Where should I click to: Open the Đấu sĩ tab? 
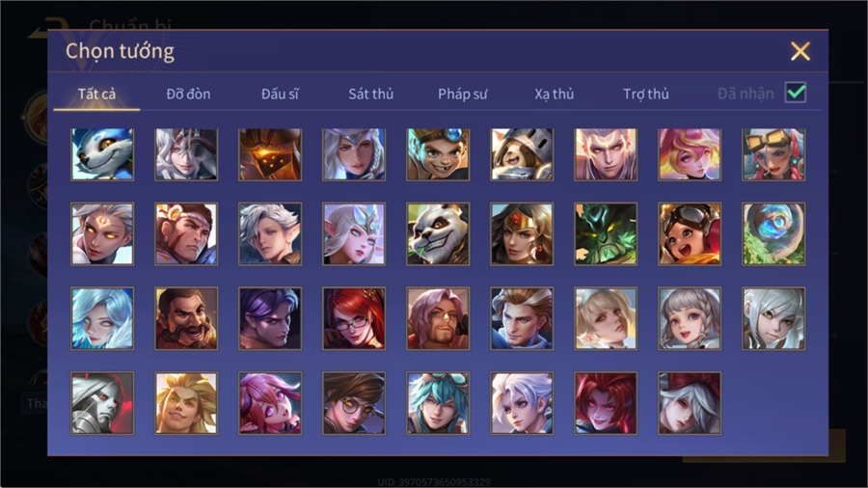click(280, 95)
